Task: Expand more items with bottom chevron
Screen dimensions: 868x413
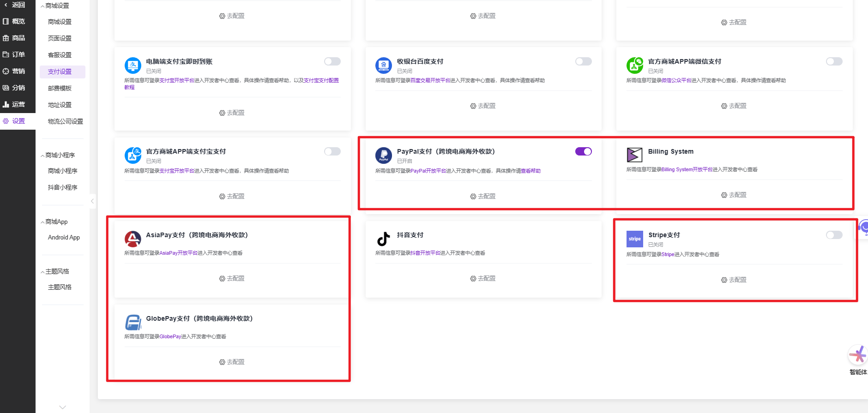Action: pyautogui.click(x=63, y=407)
